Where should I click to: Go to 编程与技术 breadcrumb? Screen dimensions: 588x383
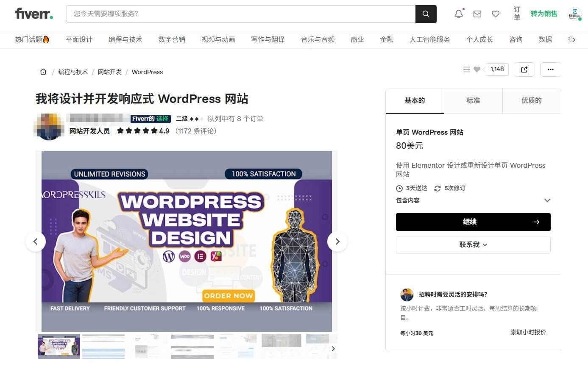tap(73, 72)
